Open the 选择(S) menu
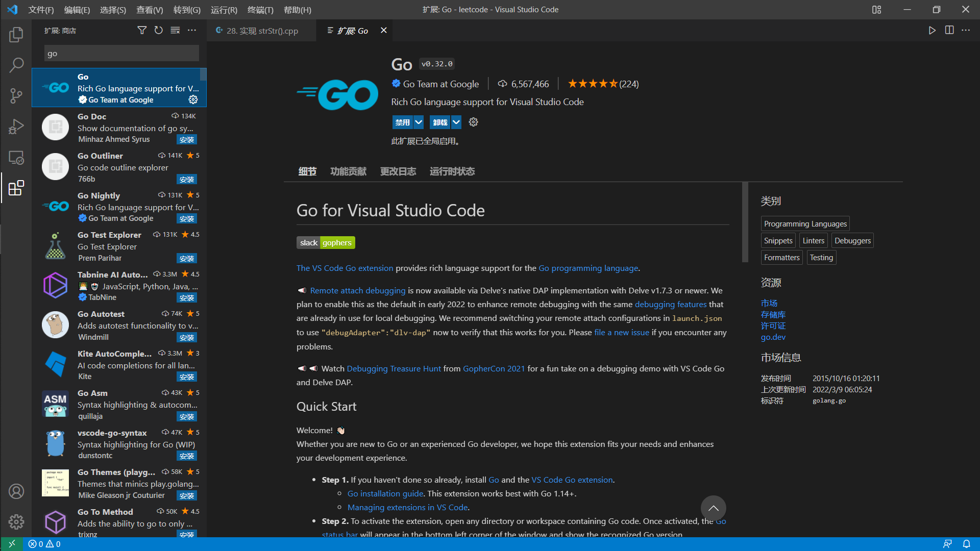Screen dimensions: 980x551 point(113,10)
